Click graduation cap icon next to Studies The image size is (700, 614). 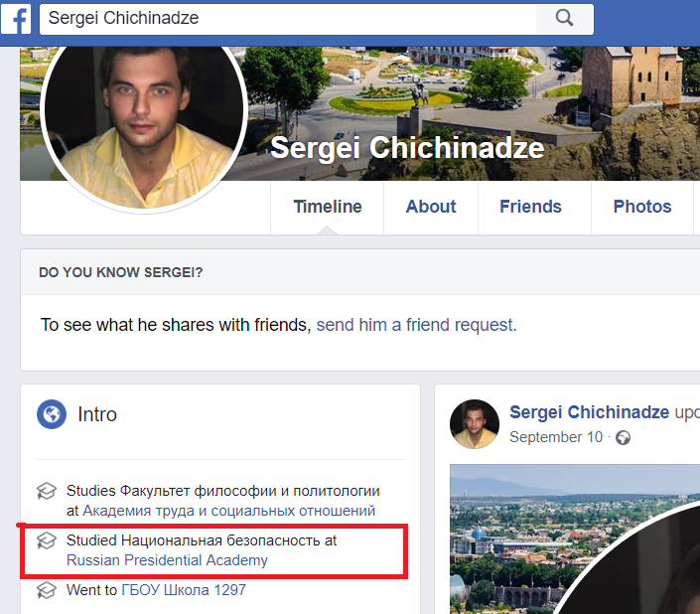tap(46, 491)
